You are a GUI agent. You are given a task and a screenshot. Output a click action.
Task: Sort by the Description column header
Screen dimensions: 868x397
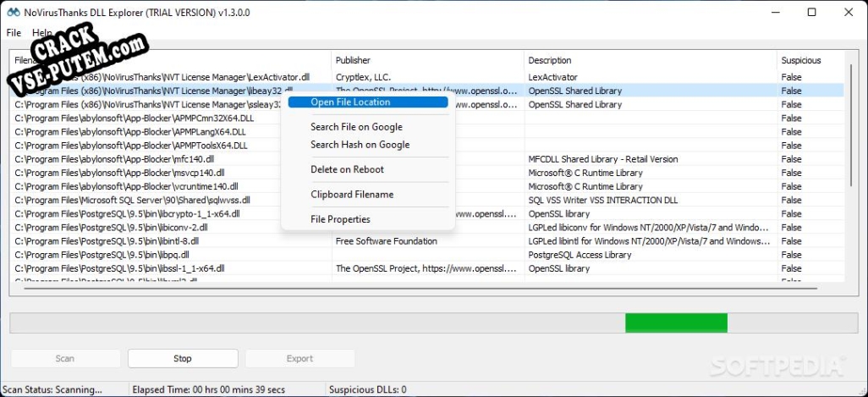pos(650,61)
